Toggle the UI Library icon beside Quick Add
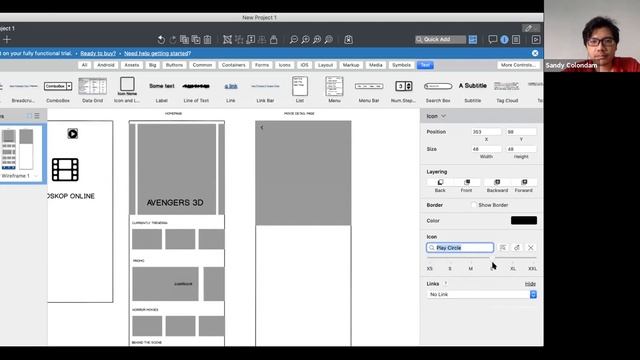 click(x=473, y=39)
